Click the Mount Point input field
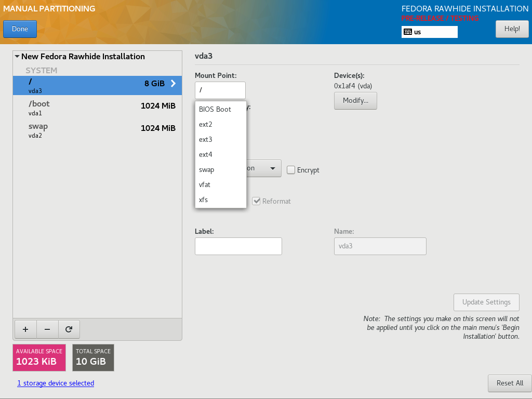 point(220,90)
